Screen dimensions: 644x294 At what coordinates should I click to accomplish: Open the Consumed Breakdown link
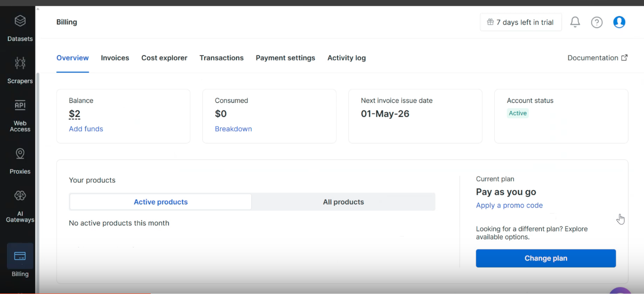(x=233, y=129)
